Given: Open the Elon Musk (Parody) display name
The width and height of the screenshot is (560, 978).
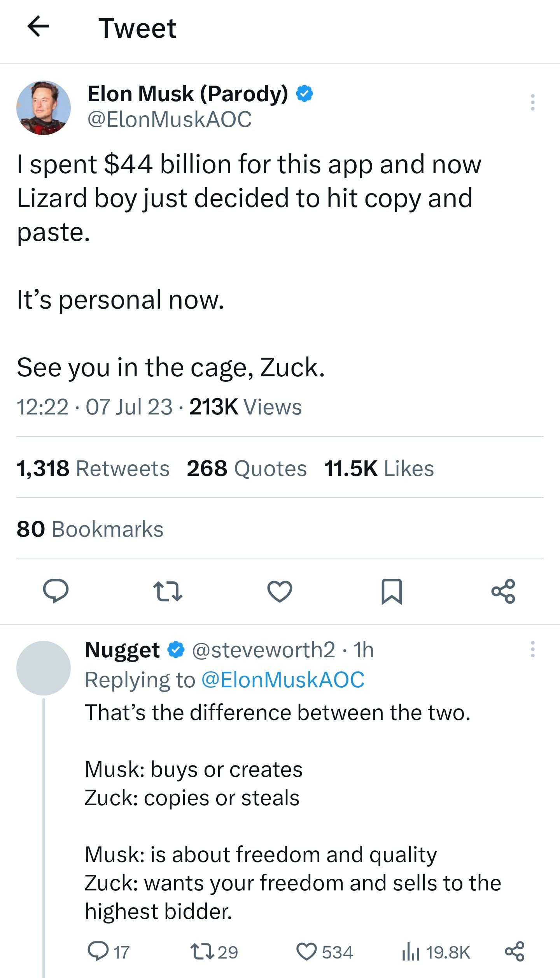Looking at the screenshot, I should [188, 94].
